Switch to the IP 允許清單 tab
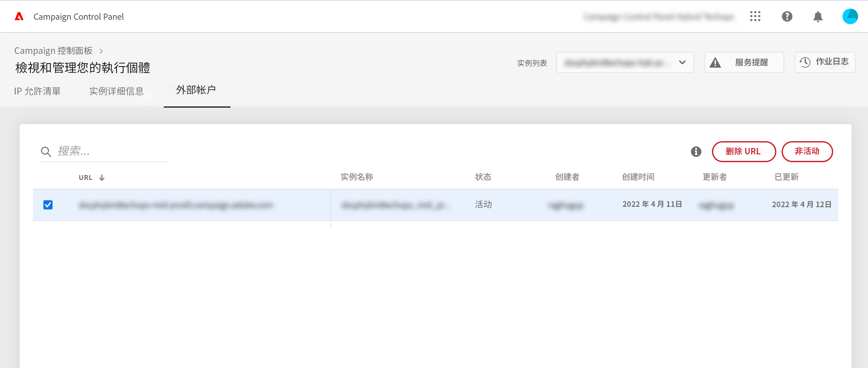The width and height of the screenshot is (868, 368). tap(37, 91)
